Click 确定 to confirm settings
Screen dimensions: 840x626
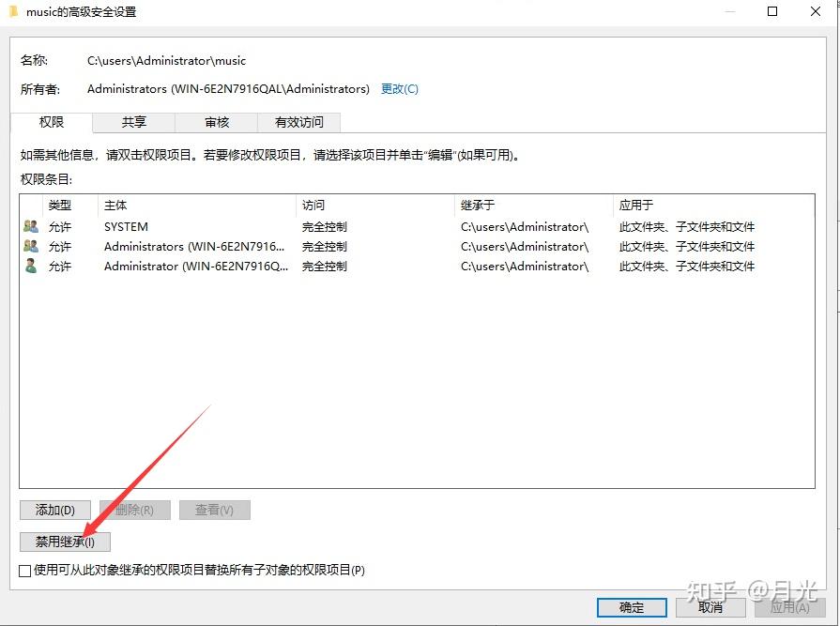631,607
